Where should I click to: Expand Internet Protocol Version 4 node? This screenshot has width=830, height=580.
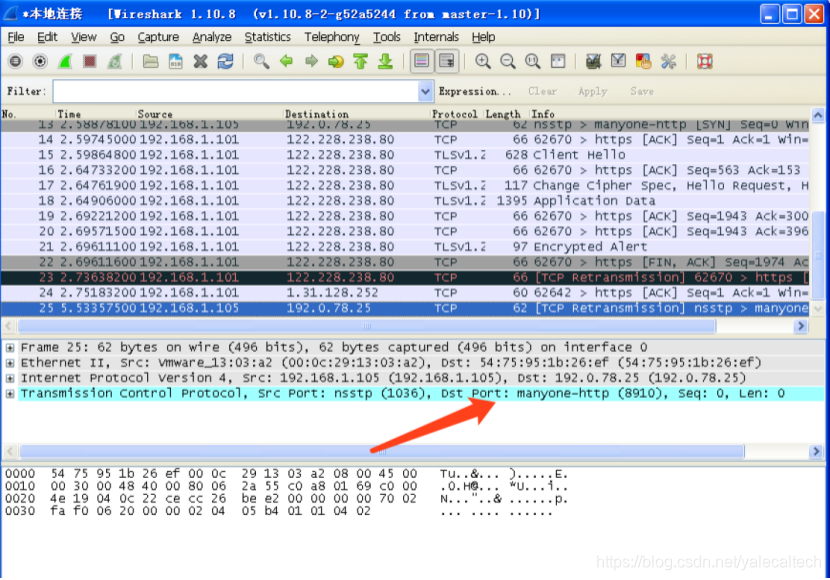[x=10, y=378]
